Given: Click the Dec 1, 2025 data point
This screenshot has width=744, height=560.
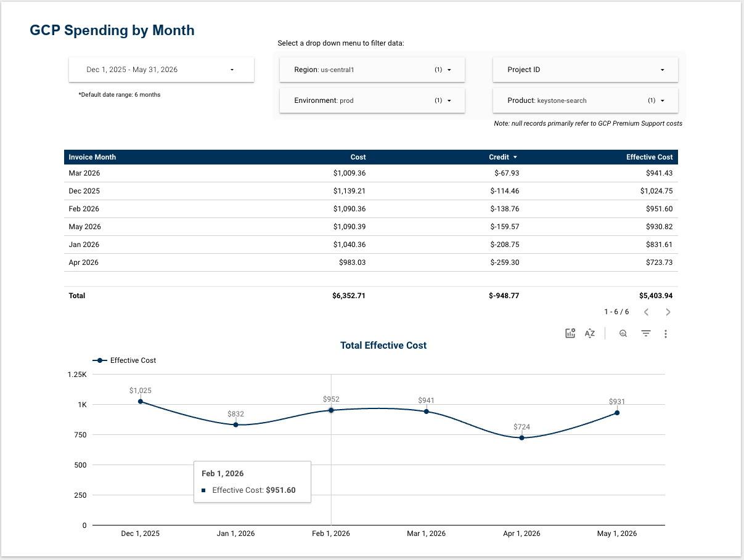Looking at the screenshot, I should [x=141, y=401].
